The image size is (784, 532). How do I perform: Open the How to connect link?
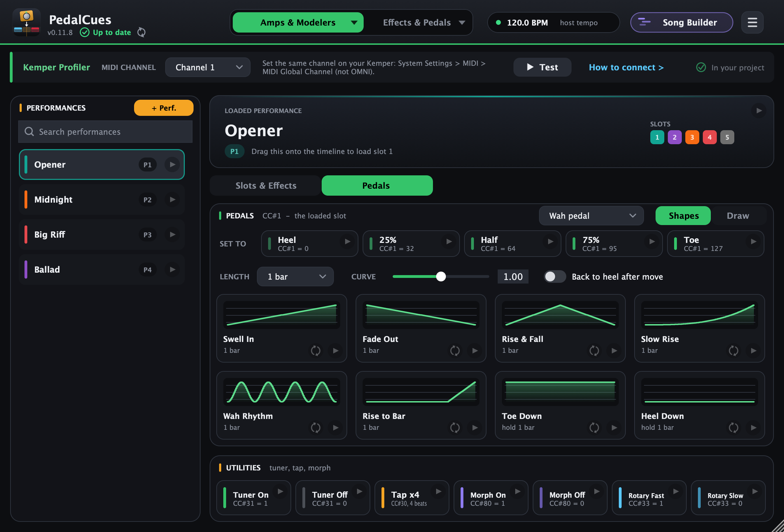coord(626,67)
